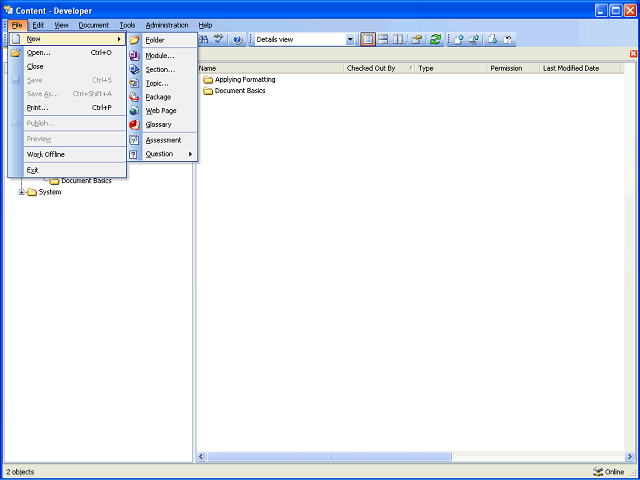Select Document Basics folder in list
The image size is (640, 480).
point(234,91)
